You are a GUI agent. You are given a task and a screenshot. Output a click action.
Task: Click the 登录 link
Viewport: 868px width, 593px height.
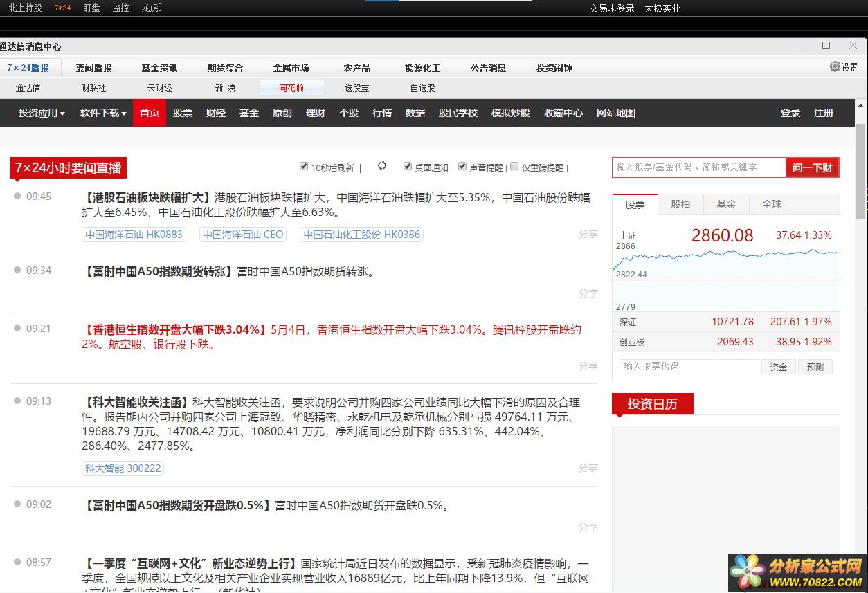pos(790,113)
